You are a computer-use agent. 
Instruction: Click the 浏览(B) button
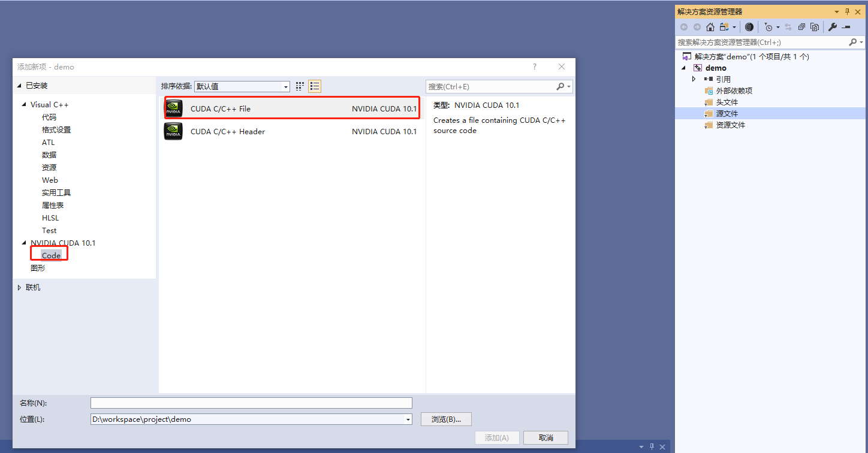pyautogui.click(x=445, y=419)
